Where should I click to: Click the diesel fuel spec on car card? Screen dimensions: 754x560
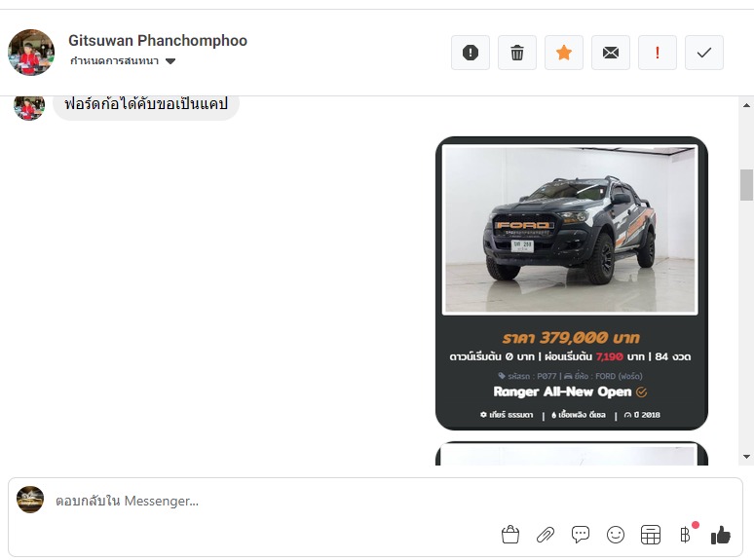(x=579, y=414)
